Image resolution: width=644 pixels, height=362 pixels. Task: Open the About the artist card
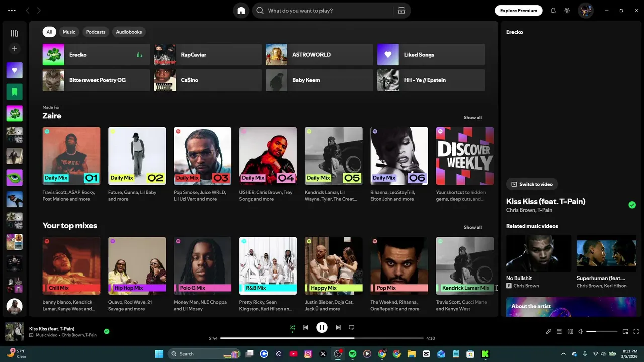571,307
